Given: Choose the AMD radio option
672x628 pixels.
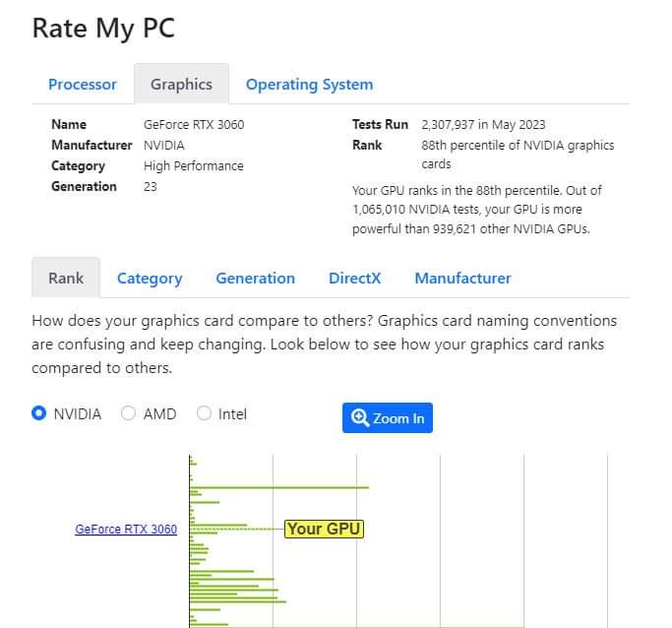Looking at the screenshot, I should pos(128,413).
